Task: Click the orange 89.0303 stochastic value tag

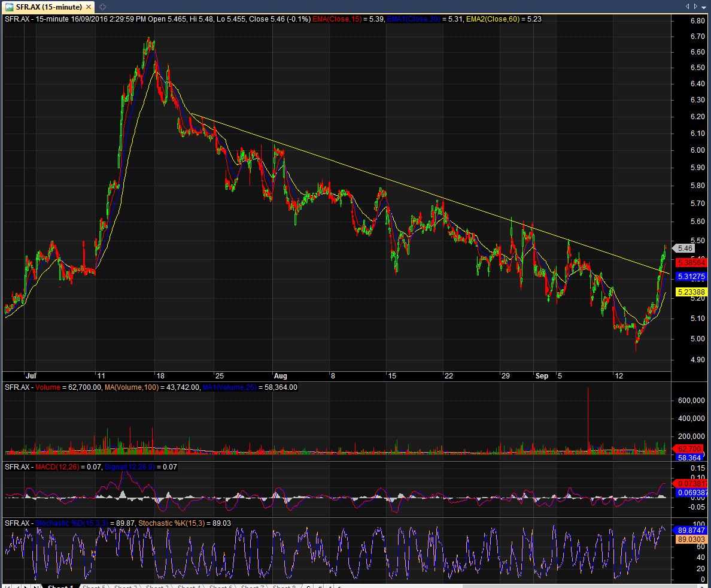Action: pos(691,539)
